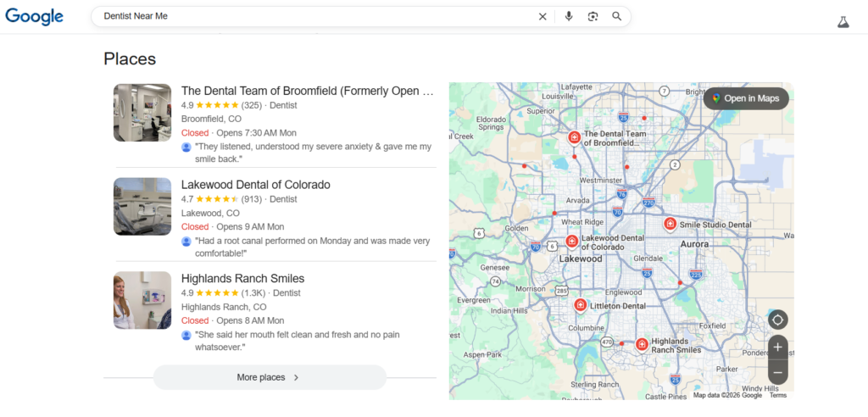868x417 pixels.
Task: Expand the More places list
Action: click(x=270, y=377)
